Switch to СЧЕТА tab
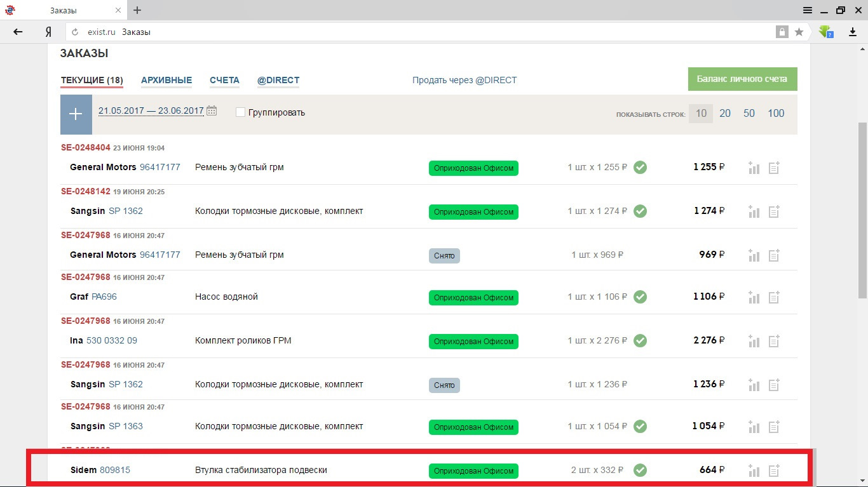This screenshot has width=868, height=487. tap(224, 81)
